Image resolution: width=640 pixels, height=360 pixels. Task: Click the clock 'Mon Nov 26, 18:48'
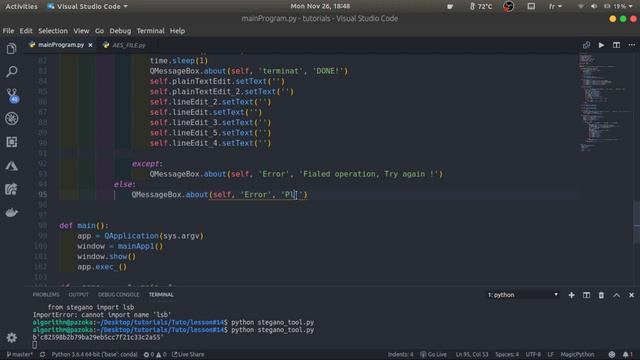pos(320,6)
